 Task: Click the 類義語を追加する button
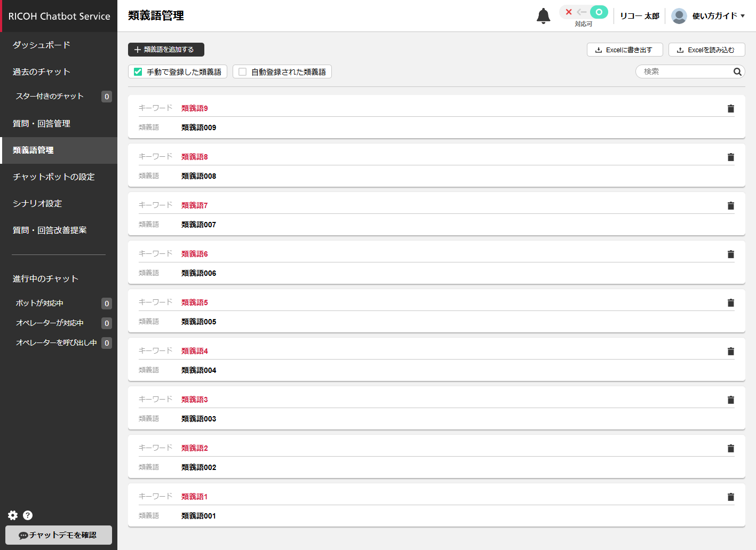tap(166, 50)
